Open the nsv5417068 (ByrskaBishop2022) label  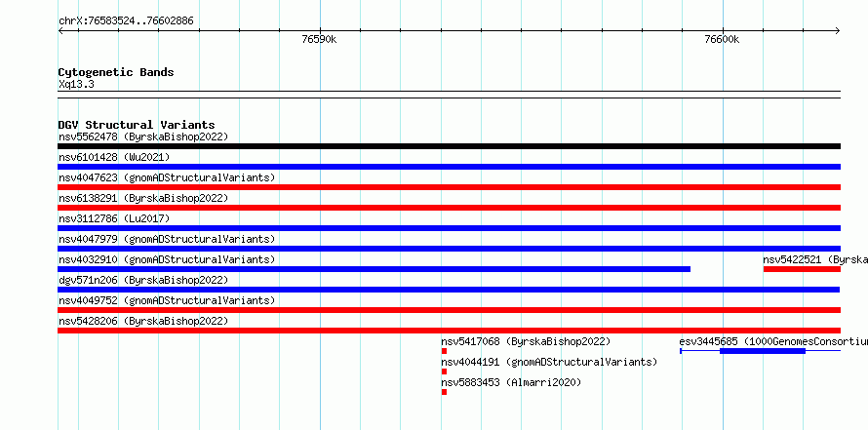click(x=526, y=341)
